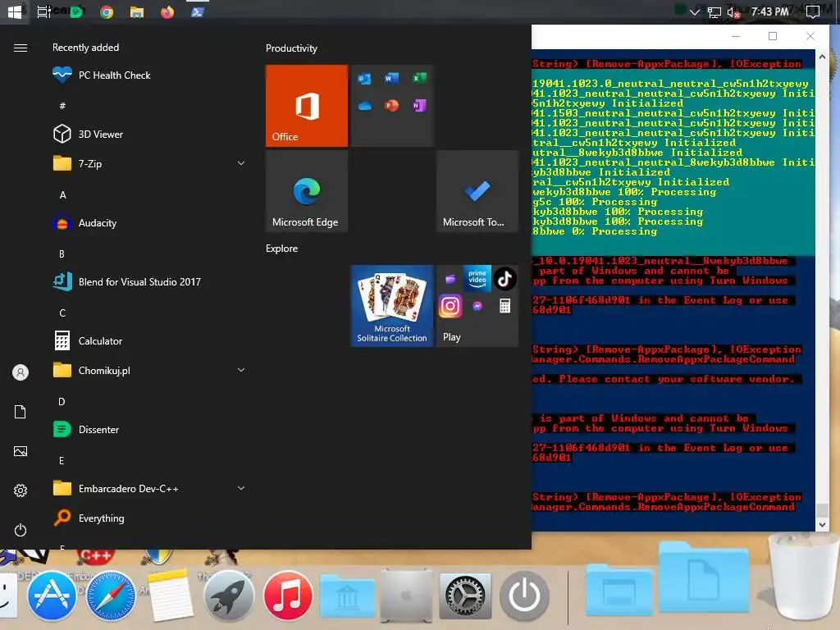
Task: Launch Everything search app
Action: (x=89, y=518)
